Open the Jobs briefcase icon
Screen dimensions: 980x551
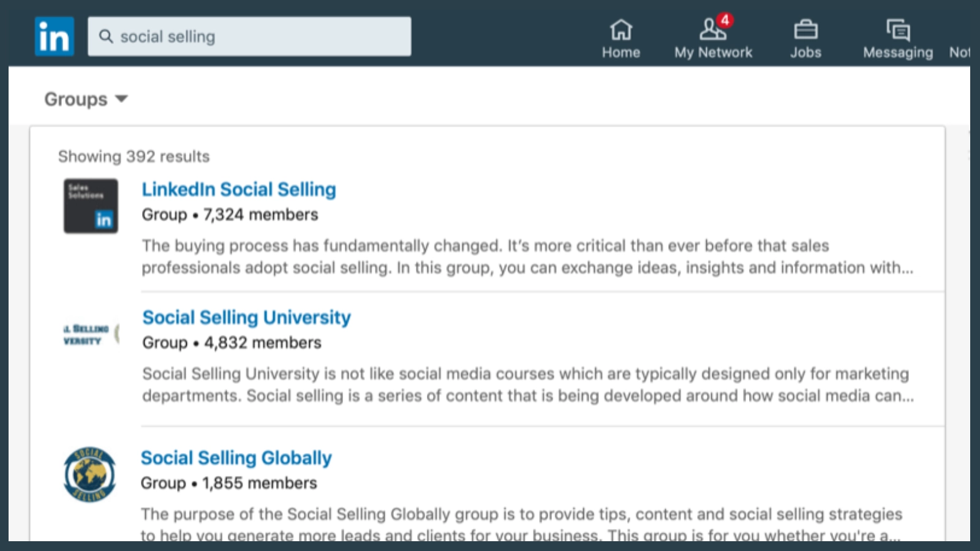click(x=805, y=29)
